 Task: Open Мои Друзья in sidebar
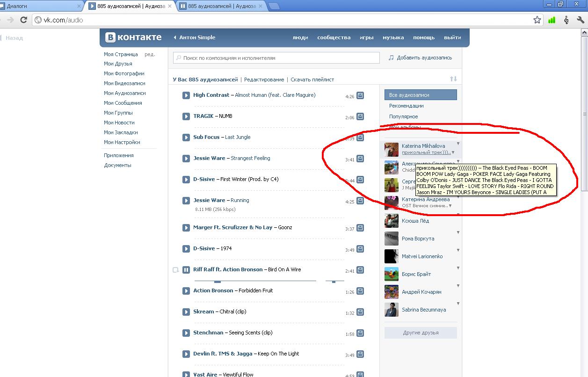coord(118,64)
